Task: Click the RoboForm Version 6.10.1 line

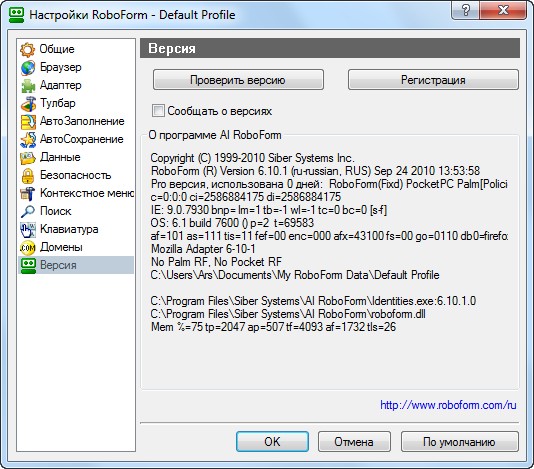Action: [x=315, y=171]
